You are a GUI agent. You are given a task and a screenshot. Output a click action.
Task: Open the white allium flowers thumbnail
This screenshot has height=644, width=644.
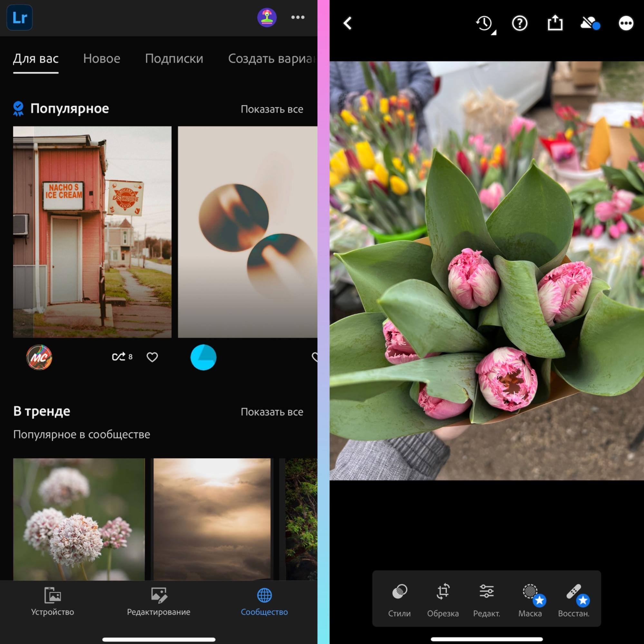coord(79,519)
